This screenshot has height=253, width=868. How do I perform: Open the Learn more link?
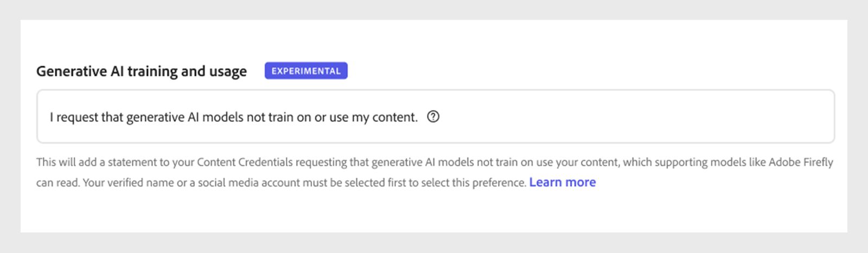562,183
